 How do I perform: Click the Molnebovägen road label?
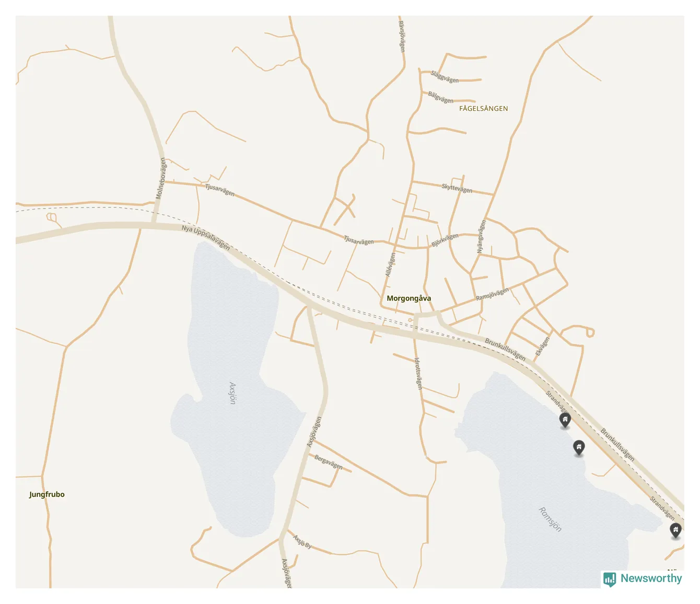click(x=161, y=179)
